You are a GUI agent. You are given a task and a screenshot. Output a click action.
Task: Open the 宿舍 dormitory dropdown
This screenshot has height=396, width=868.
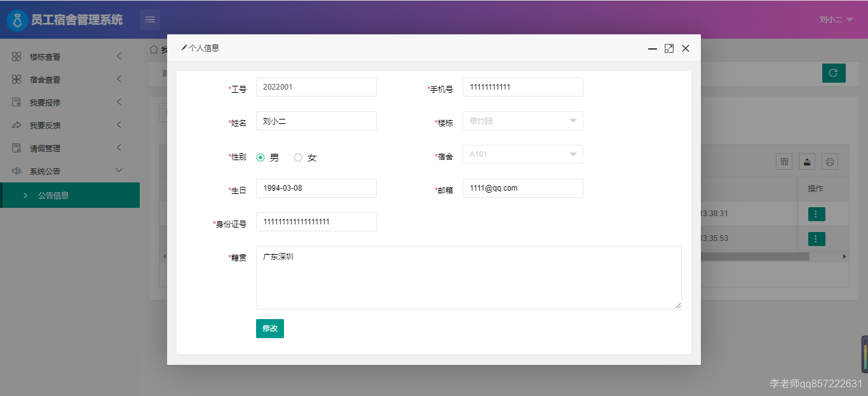pyautogui.click(x=522, y=154)
